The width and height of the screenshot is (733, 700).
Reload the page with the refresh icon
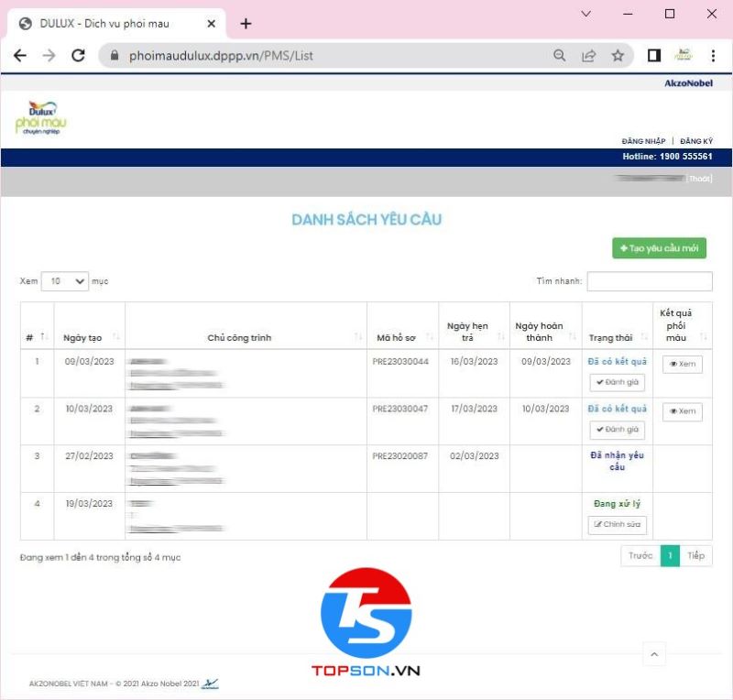pos(78,56)
